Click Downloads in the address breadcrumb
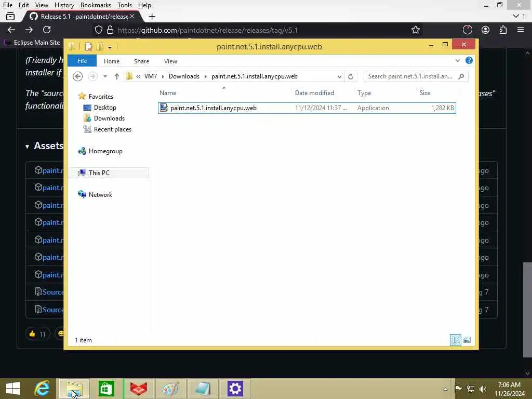Viewport: 532px width, 399px height. tap(184, 76)
